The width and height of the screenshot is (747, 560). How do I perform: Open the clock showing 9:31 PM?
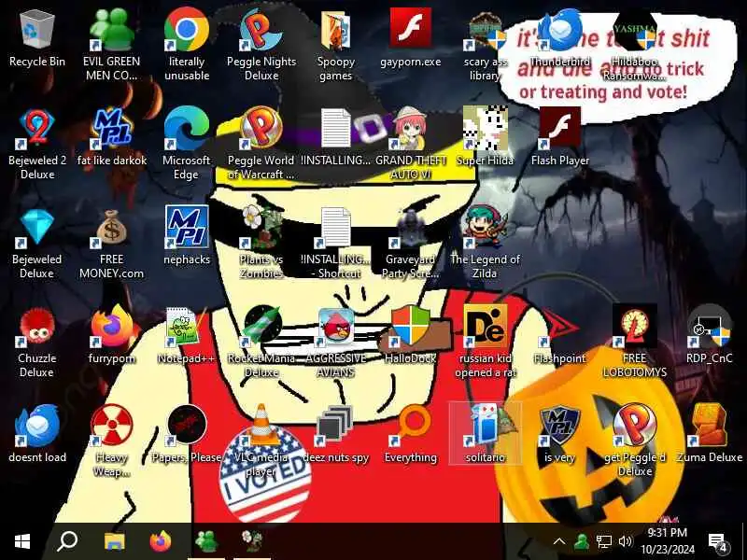tap(668, 541)
